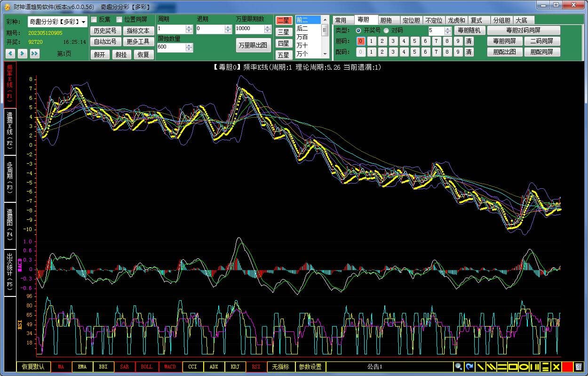Screen dimensions: 588x376
Task: Click the magnifier zoom icon in bottom toolbar
Action: [458, 367]
